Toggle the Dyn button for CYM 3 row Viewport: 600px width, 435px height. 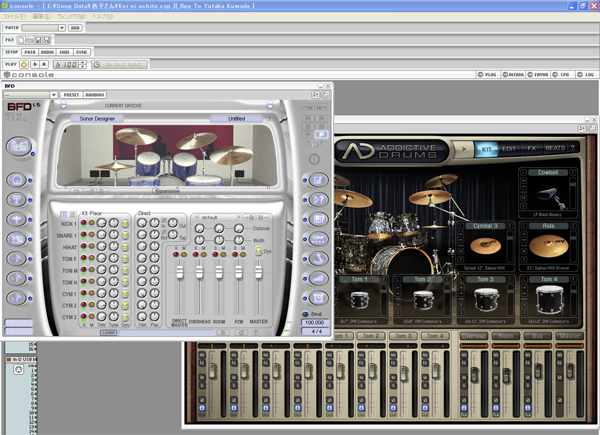tap(125, 317)
